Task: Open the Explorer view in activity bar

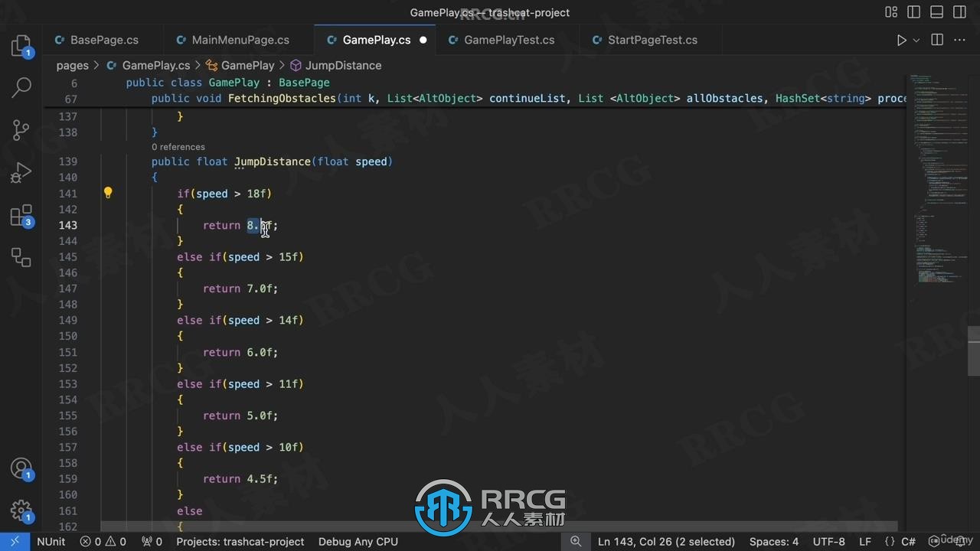Action: (21, 45)
